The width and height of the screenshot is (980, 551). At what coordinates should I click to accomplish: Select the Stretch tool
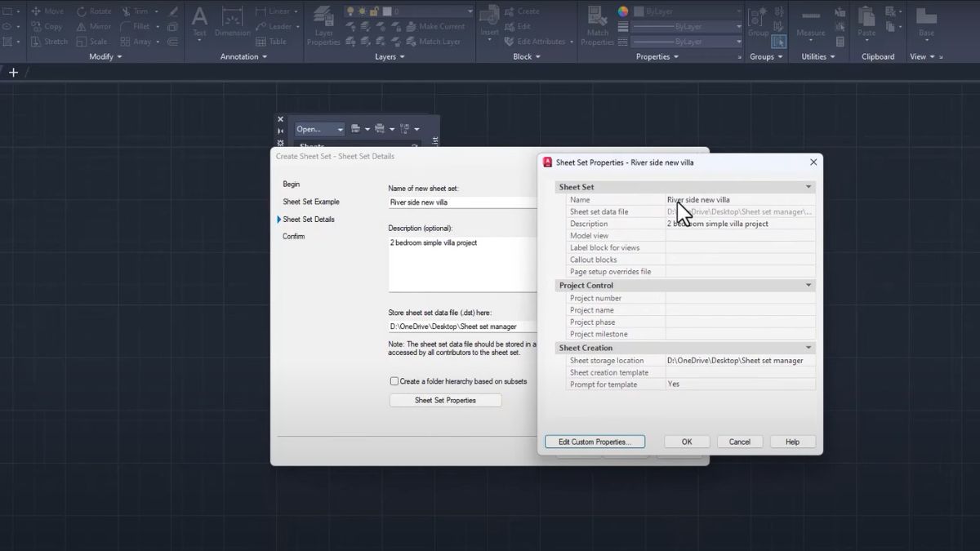(x=50, y=42)
